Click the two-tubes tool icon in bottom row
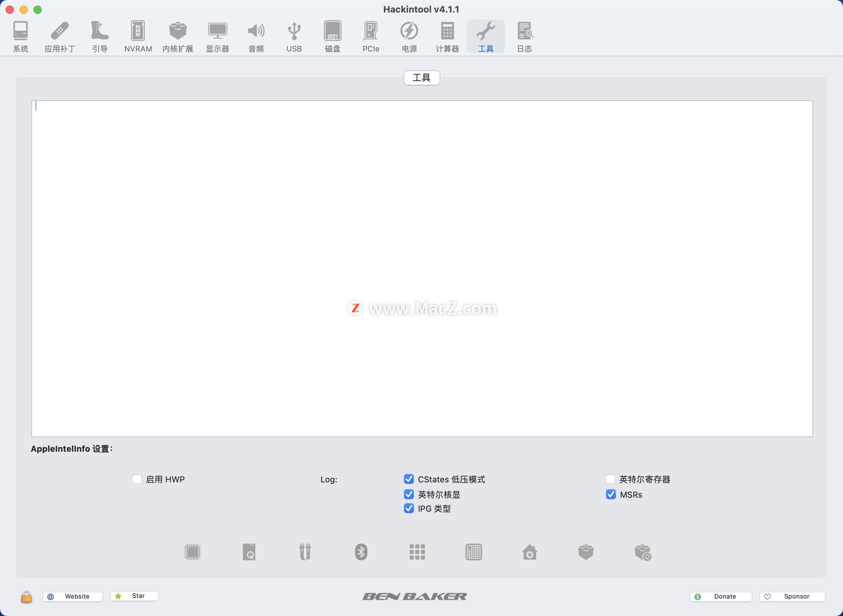Viewport: 843px width, 616px height. tap(305, 552)
